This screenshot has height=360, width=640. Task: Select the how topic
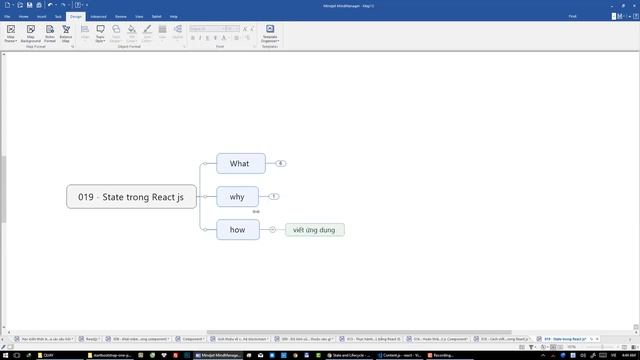click(238, 230)
